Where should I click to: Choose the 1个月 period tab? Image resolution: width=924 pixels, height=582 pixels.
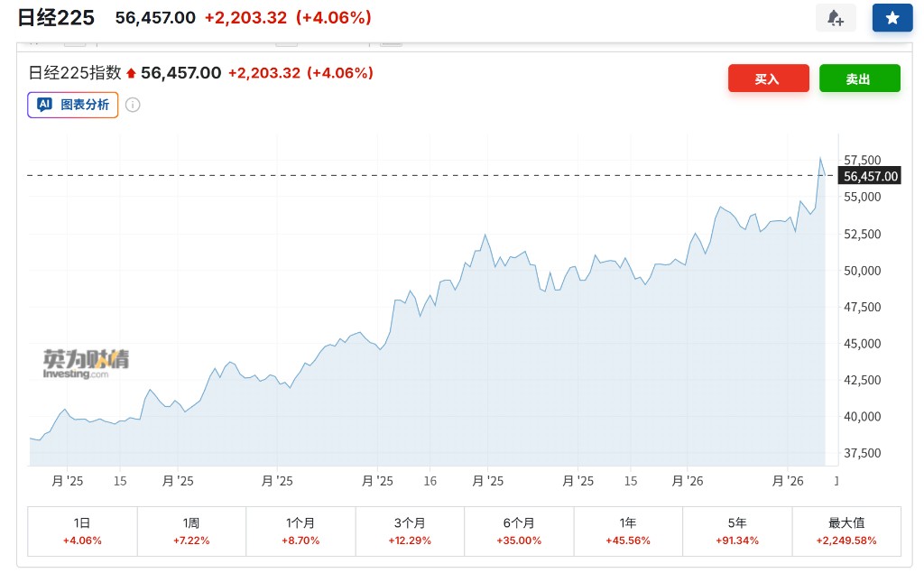(x=300, y=531)
